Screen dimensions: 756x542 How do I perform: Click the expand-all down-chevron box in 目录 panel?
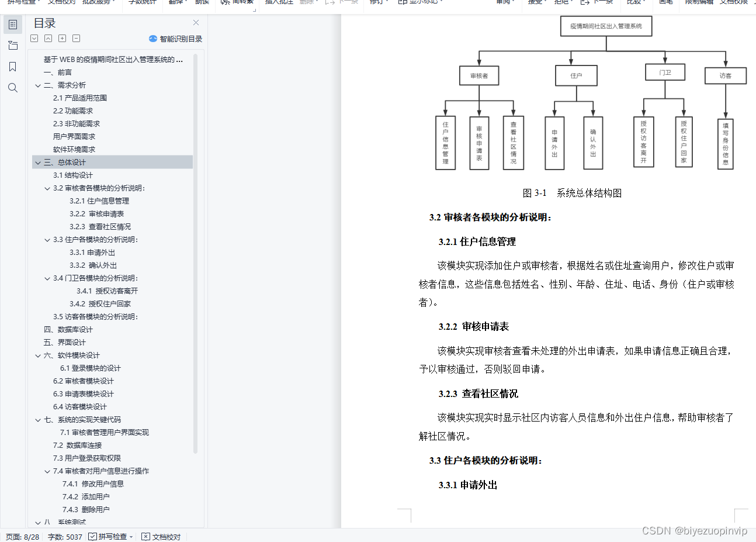(x=34, y=39)
